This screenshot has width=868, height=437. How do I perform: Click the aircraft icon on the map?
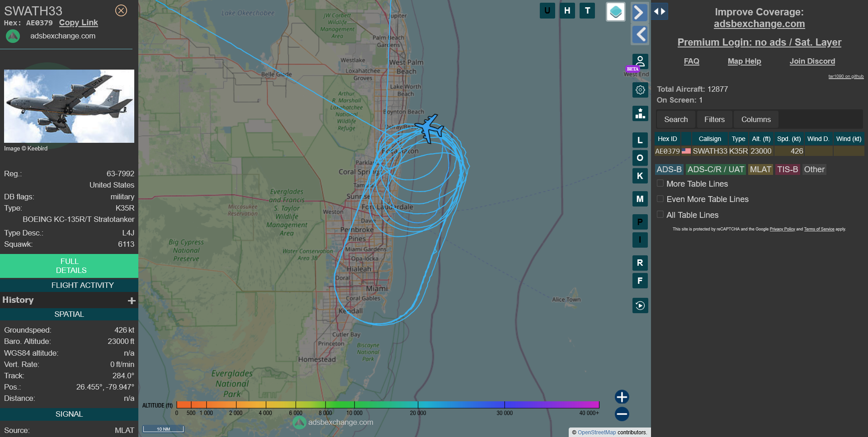pyautogui.click(x=429, y=128)
